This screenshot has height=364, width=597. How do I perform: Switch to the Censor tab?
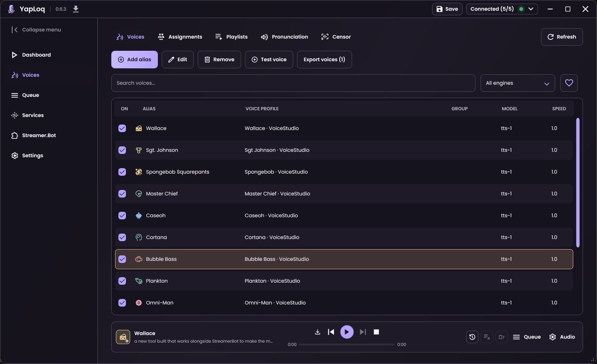pos(336,37)
